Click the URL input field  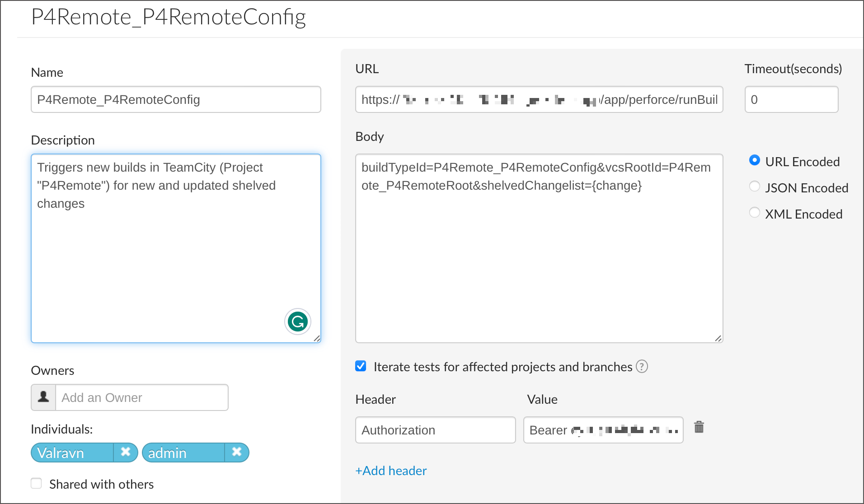pyautogui.click(x=539, y=99)
